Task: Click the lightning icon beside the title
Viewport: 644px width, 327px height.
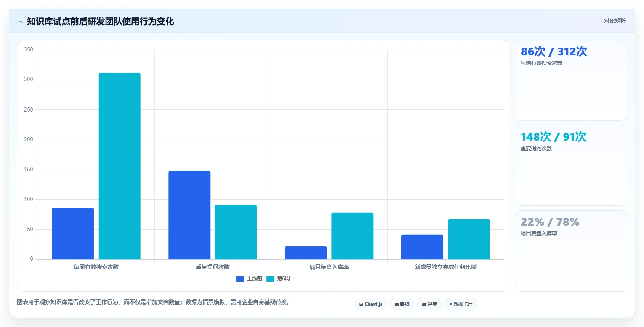Action: coord(20,22)
